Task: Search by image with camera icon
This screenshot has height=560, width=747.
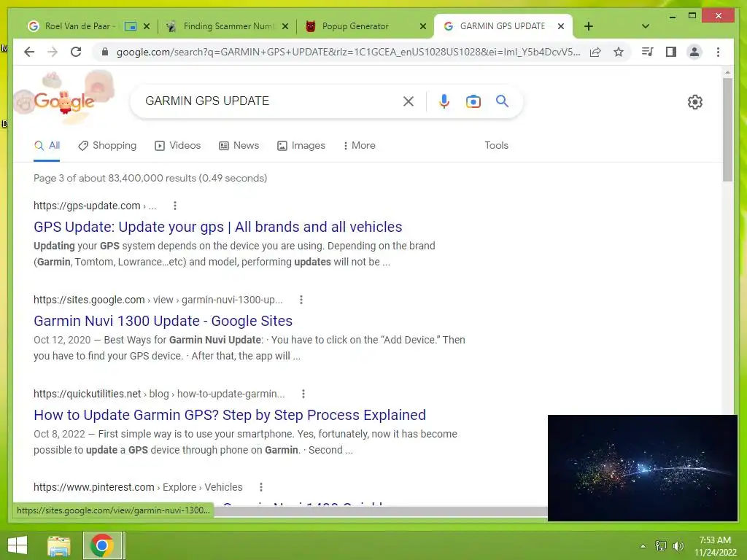Action: [473, 101]
